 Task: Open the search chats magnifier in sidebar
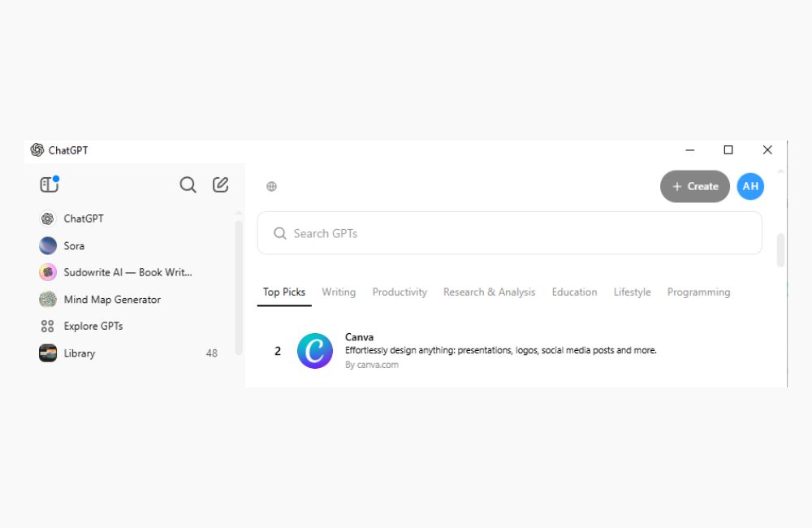[188, 184]
